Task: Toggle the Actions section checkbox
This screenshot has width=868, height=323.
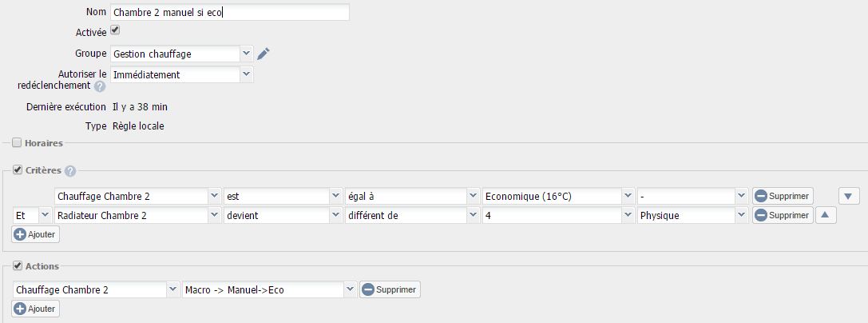Action: coord(18,265)
